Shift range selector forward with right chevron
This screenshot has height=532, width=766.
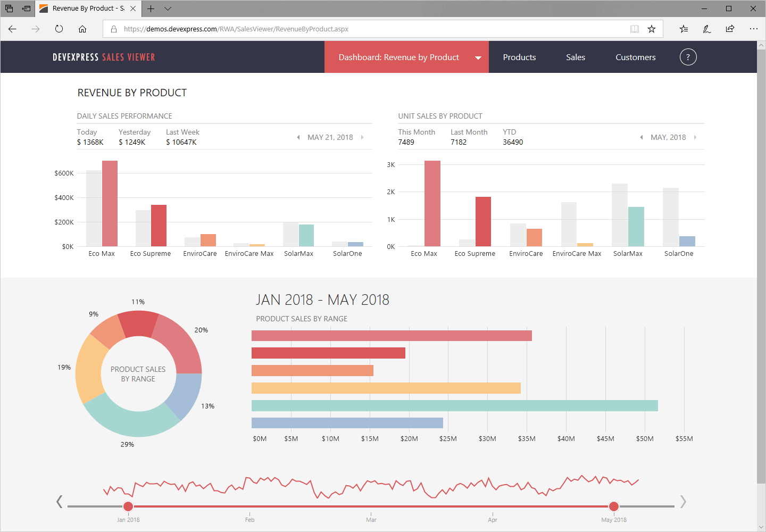click(x=683, y=501)
